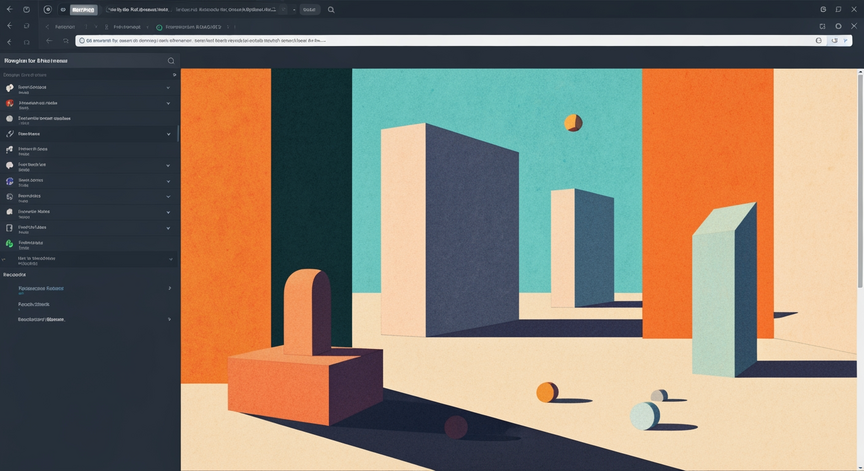The width and height of the screenshot is (864, 471).
Task: Open the small dropdown arrow in top bar
Action: (294, 9)
